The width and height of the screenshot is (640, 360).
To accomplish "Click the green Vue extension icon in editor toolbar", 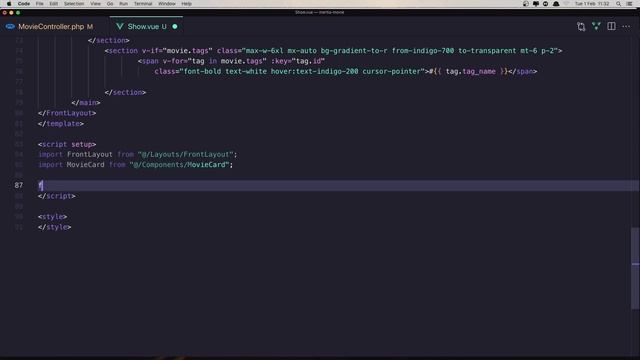I will pyautogui.click(x=596, y=27).
